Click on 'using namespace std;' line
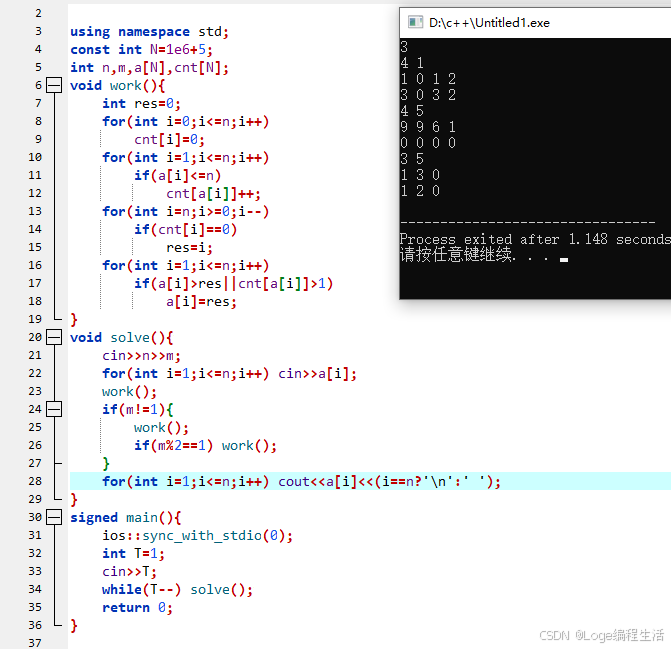This screenshot has width=671, height=649. click(149, 32)
